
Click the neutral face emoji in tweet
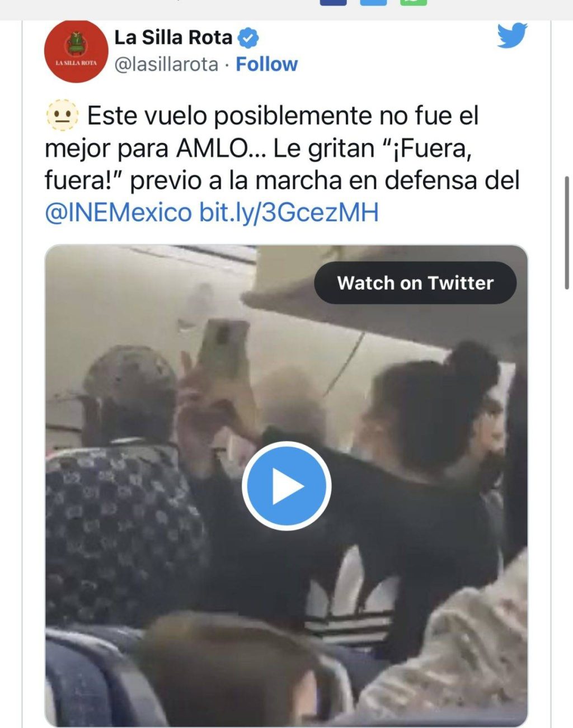[62, 116]
